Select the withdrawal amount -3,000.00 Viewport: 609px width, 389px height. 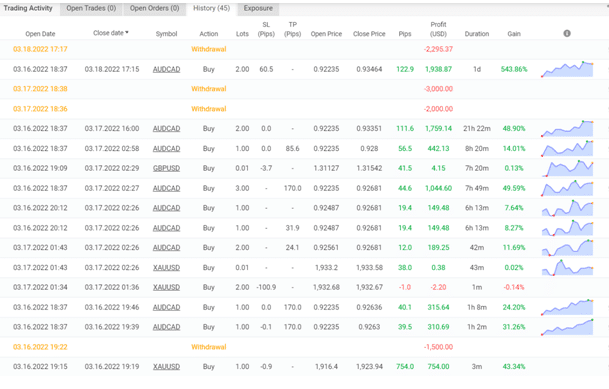(x=438, y=89)
